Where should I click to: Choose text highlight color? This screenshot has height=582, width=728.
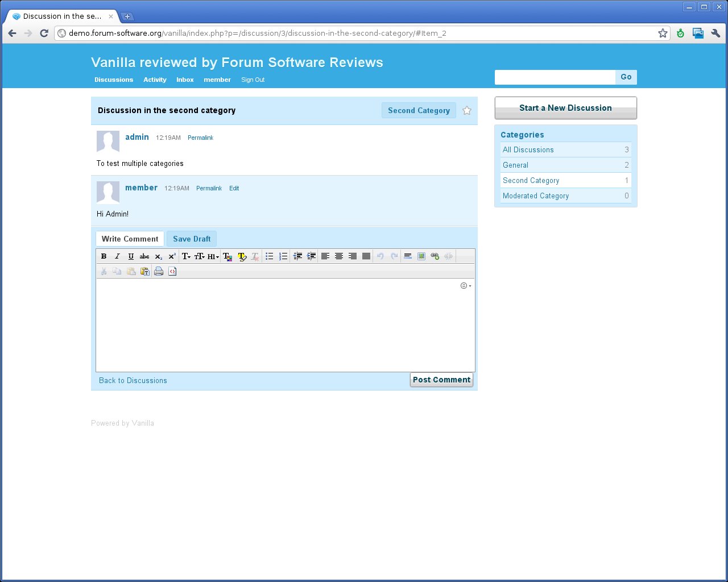(x=242, y=256)
